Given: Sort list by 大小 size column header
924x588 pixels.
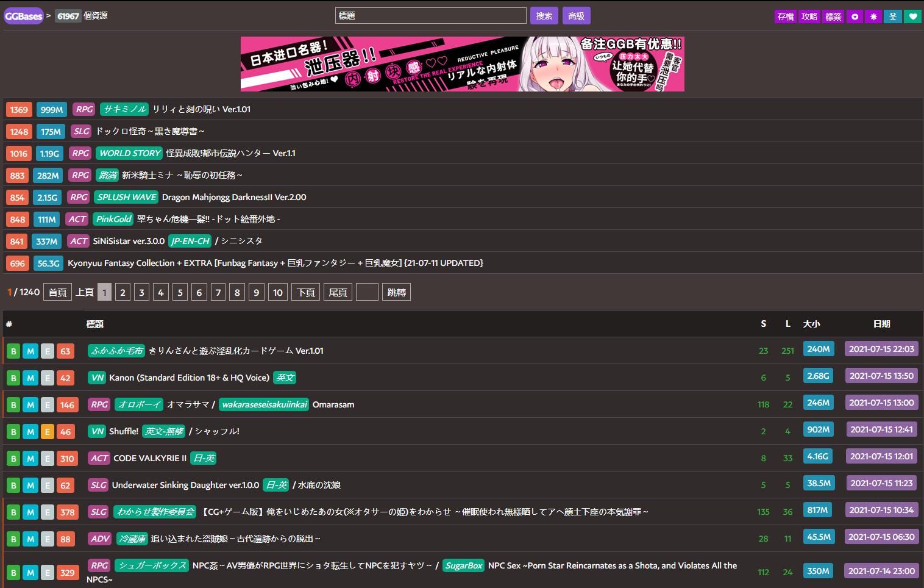Looking at the screenshot, I should 811,324.
